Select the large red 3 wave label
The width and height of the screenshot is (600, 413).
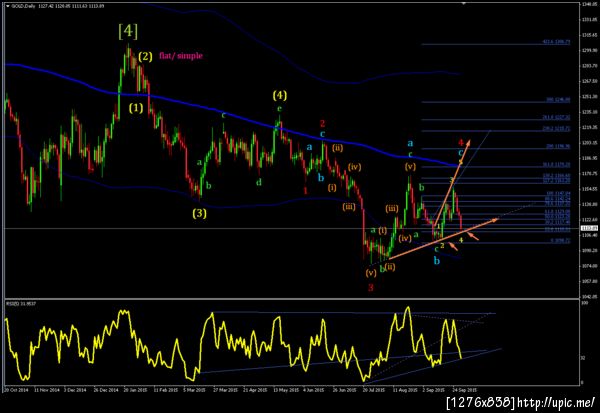coord(370,287)
